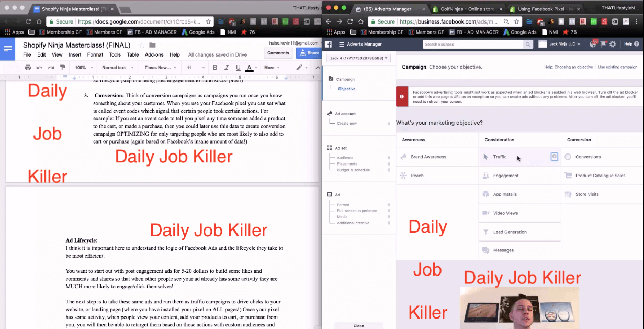Select the Objective item under Campaign
The height and width of the screenshot is (329, 644).
coord(347,89)
